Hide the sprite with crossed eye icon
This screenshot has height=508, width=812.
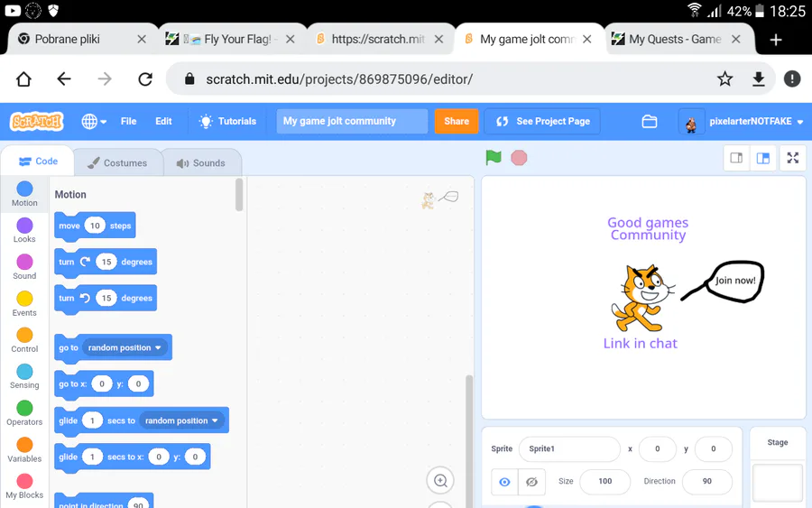coord(531,482)
